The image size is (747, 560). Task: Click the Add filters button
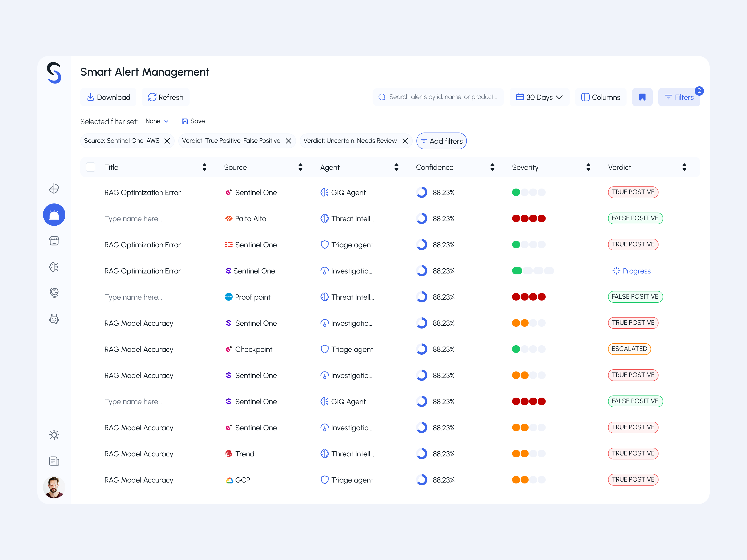click(441, 141)
